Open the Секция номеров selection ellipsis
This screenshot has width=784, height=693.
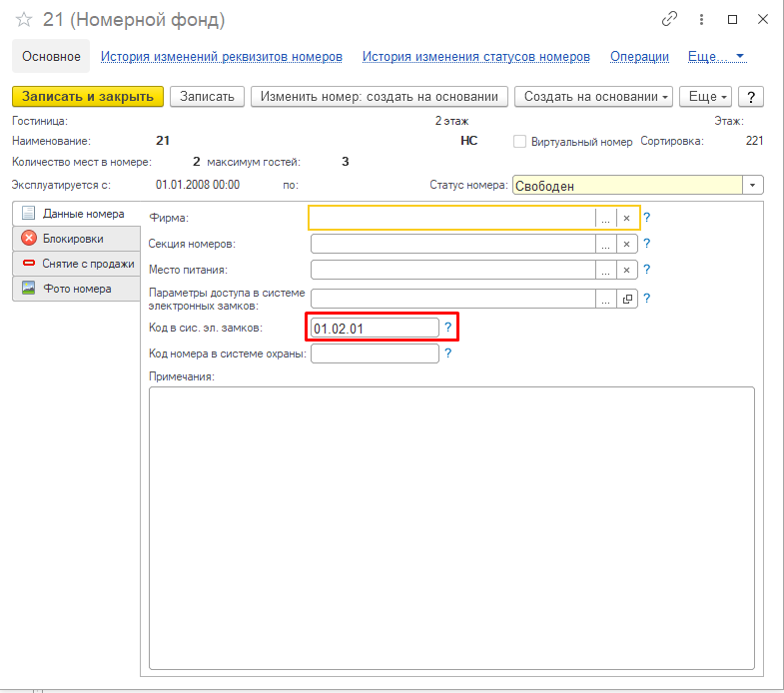coord(605,244)
